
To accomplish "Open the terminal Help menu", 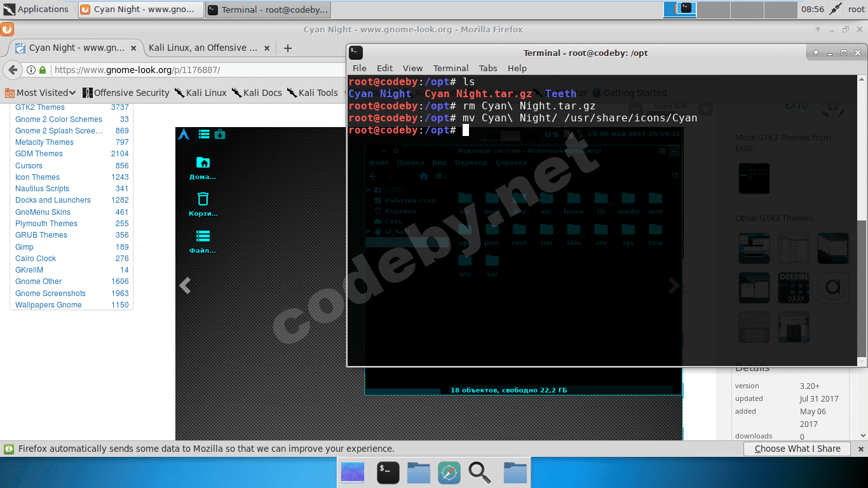I will [517, 68].
